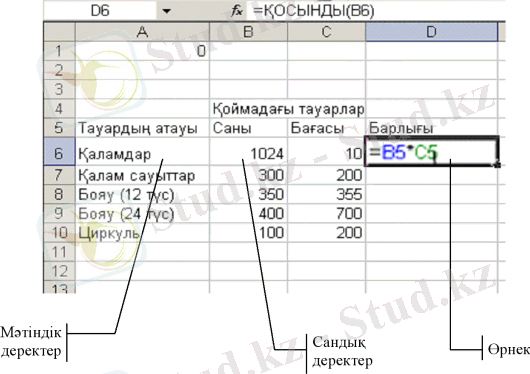
Task: Click the 'Қаламдар' cell
Action: tap(142, 151)
